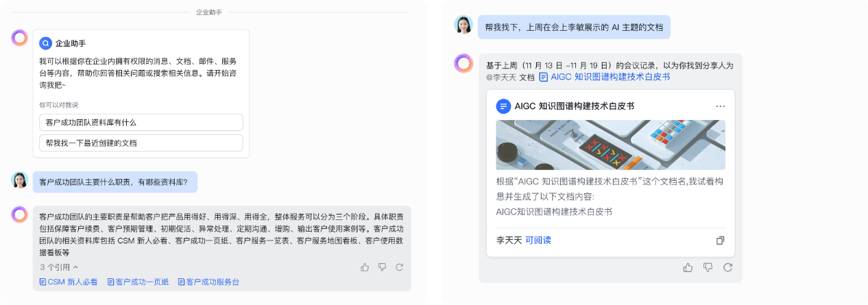
Task: Regenerate the 客户成功团队 answer
Action: click(399, 267)
